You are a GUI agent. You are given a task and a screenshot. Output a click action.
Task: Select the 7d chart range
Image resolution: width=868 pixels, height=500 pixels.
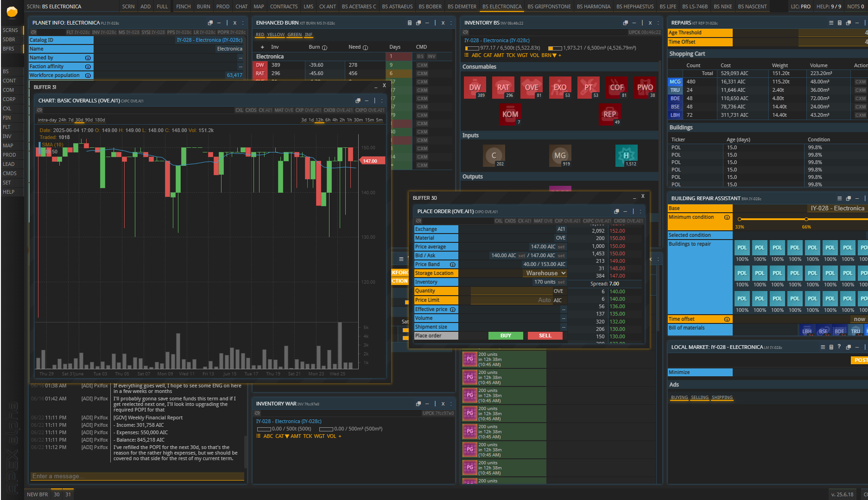[x=71, y=120]
